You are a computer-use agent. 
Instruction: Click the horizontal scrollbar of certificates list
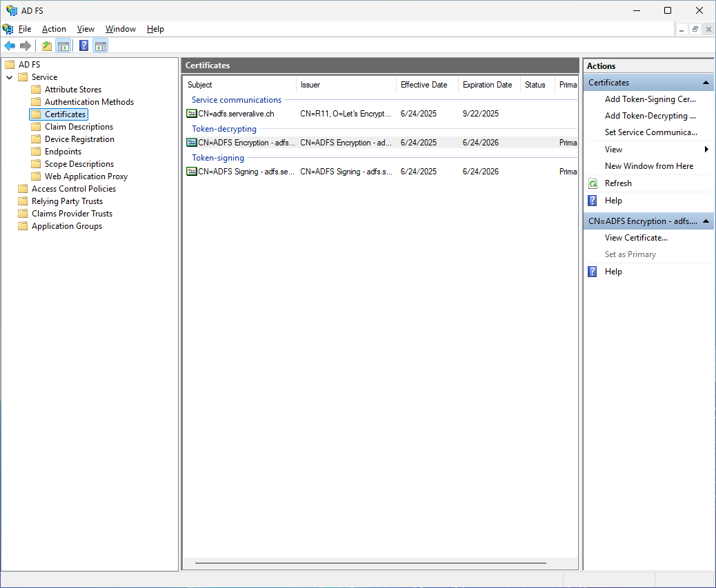coord(370,563)
